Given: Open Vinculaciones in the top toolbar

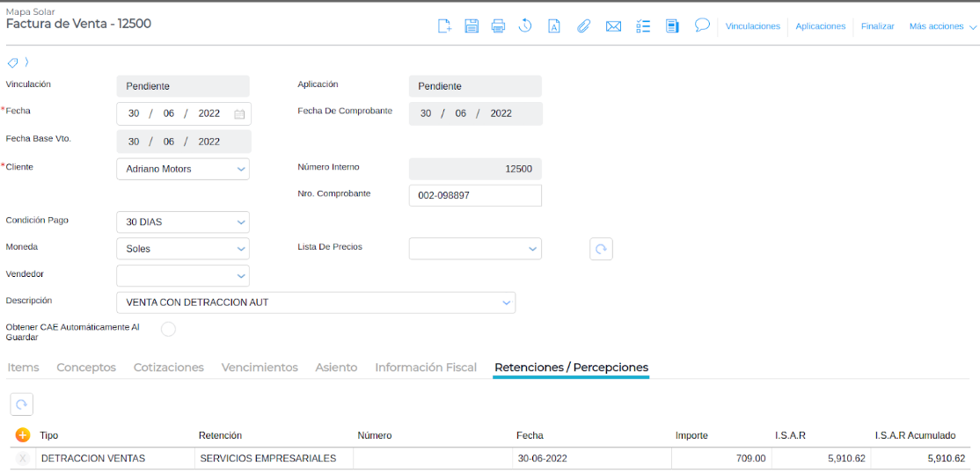Looking at the screenshot, I should [x=752, y=26].
